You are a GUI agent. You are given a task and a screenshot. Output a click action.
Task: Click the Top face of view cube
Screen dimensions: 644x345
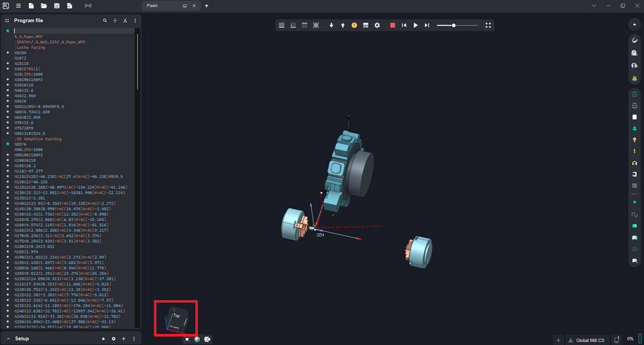tap(177, 315)
